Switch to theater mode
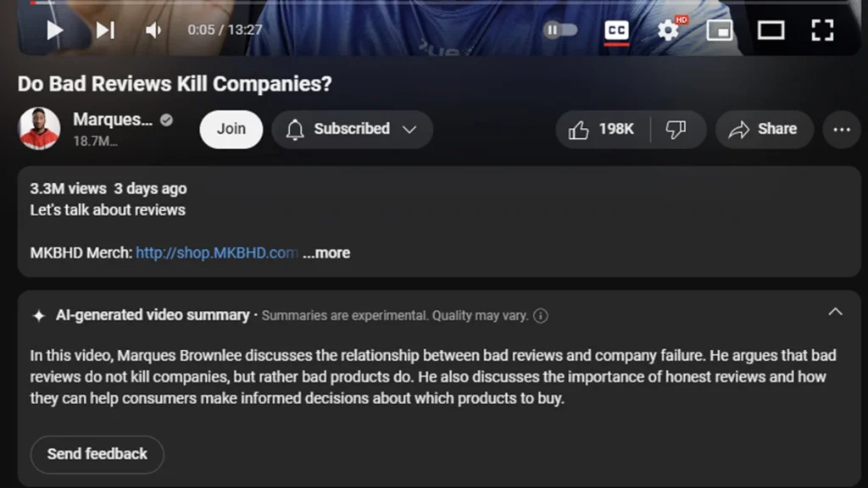This screenshot has height=488, width=868. pos(771,30)
